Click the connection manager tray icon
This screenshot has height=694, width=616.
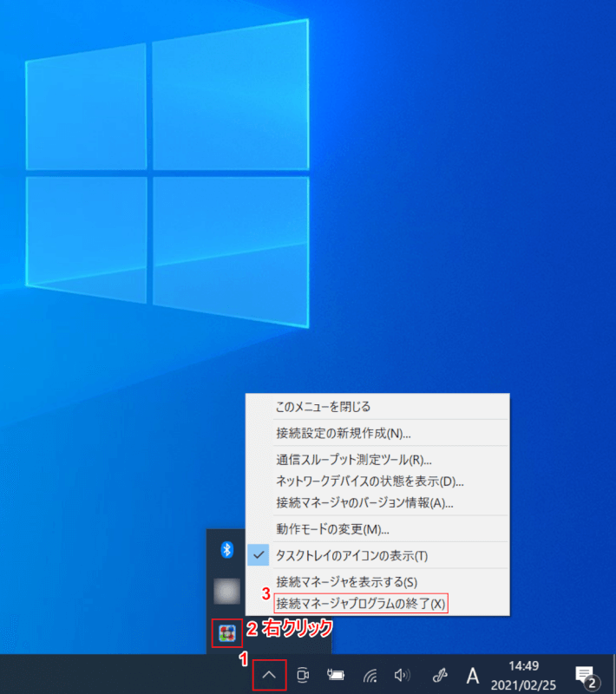tap(227, 633)
